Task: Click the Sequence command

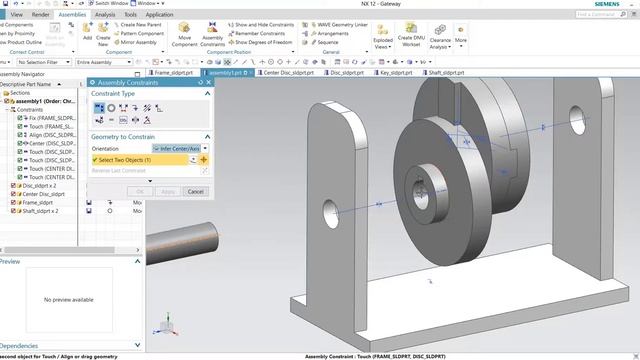Action: (324, 42)
